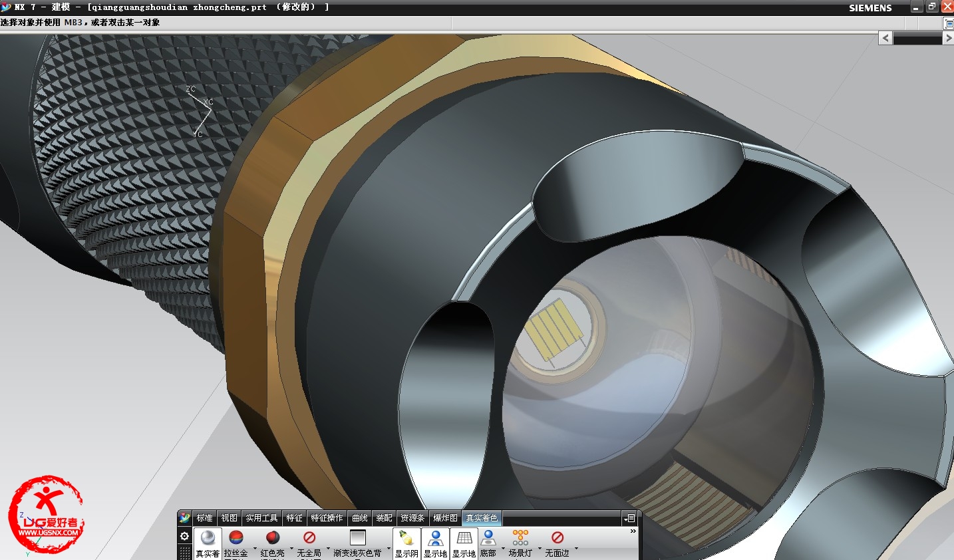Click the NX application icon in title bar

coord(6,7)
